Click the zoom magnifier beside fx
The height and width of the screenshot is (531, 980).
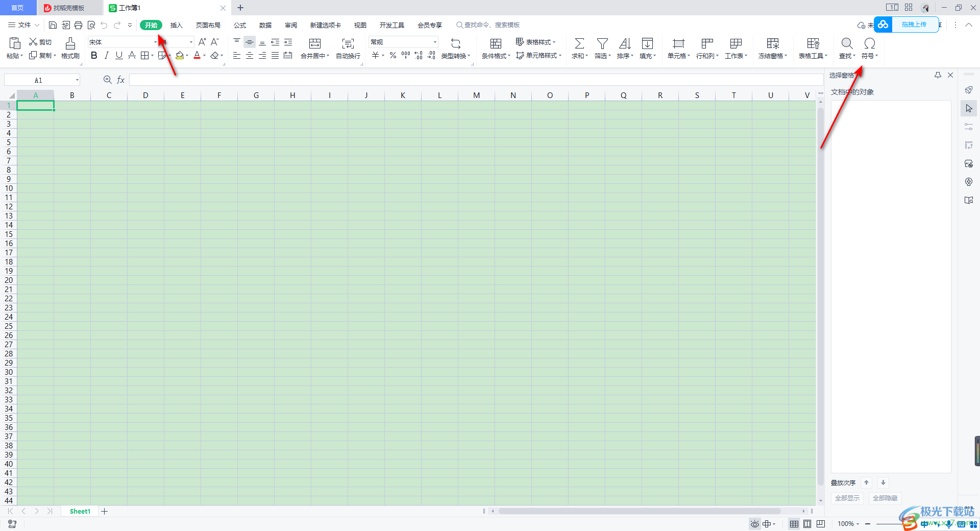(x=107, y=80)
